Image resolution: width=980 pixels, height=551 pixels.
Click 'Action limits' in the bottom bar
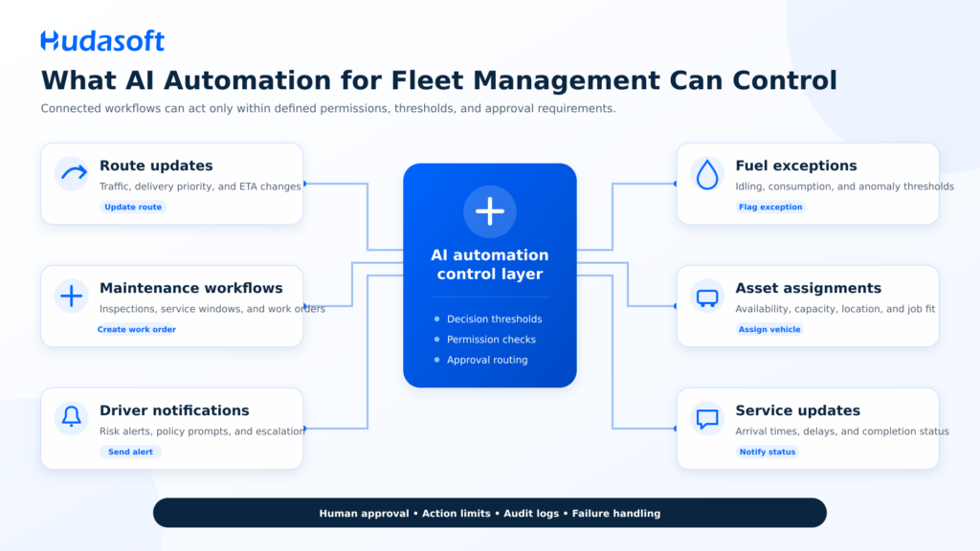point(457,514)
